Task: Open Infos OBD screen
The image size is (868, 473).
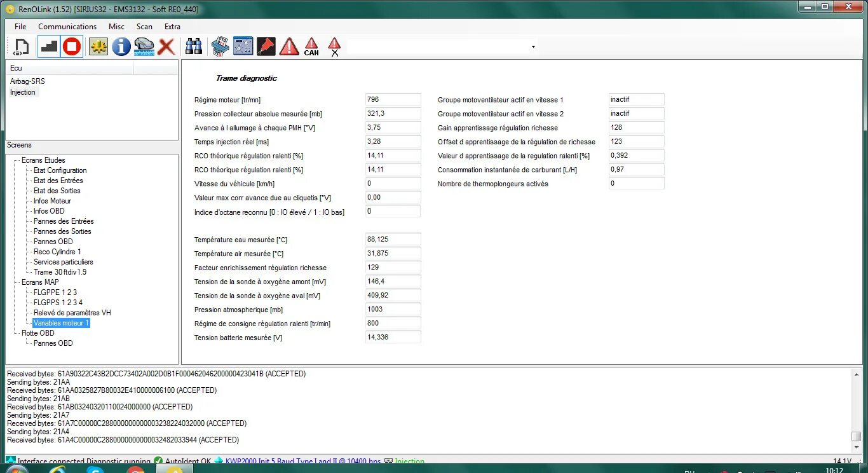Action: tap(49, 211)
